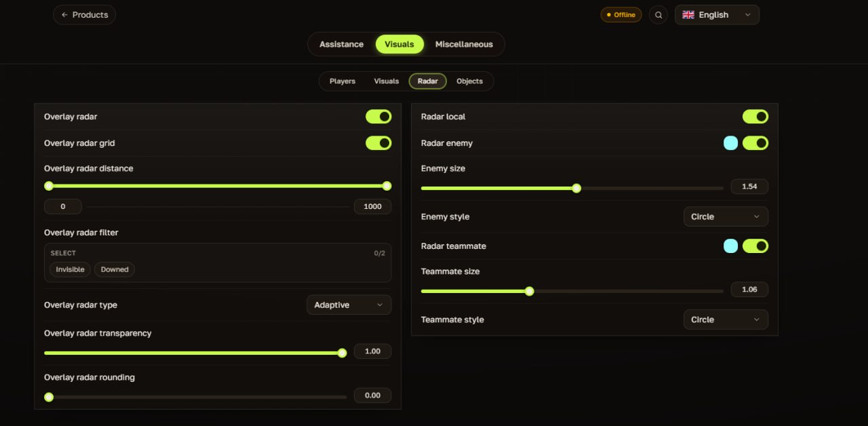Viewport: 868px width, 426px height.
Task: Toggle the Radar local switch
Action: (x=755, y=117)
